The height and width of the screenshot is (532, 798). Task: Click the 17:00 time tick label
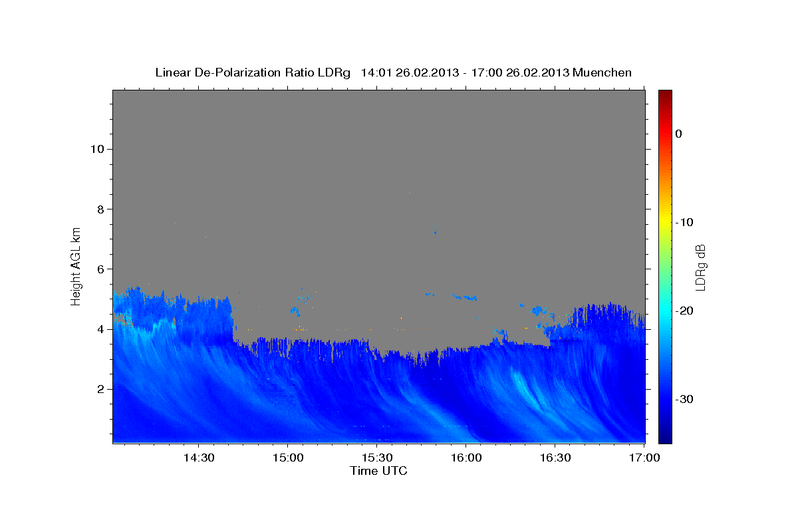click(x=644, y=458)
